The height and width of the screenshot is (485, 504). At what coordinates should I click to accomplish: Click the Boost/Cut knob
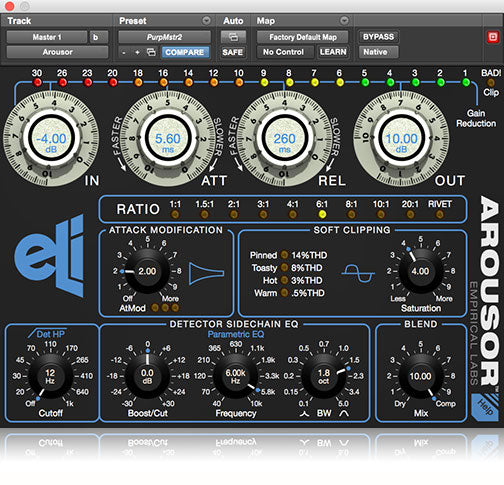pos(147,376)
